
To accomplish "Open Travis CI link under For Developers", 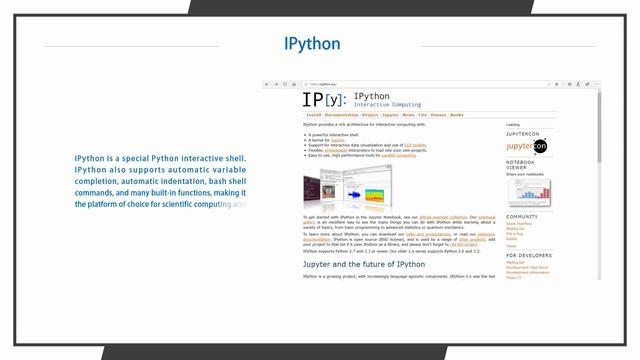I will pyautogui.click(x=513, y=278).
